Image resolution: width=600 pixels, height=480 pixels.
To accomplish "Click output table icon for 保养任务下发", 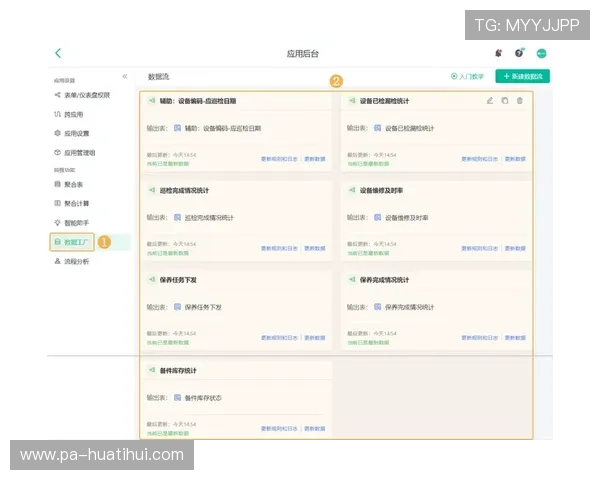I will point(177,307).
